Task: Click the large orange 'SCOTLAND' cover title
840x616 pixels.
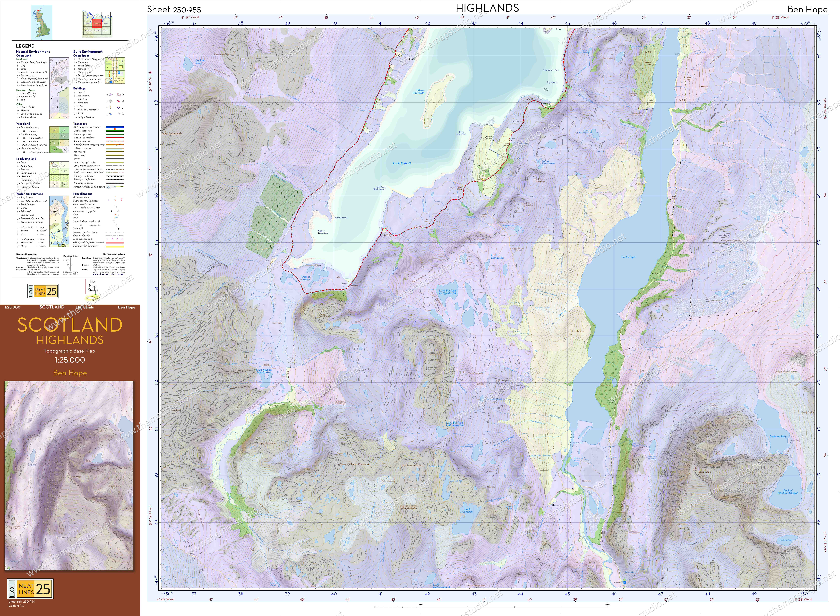Action: [70, 325]
